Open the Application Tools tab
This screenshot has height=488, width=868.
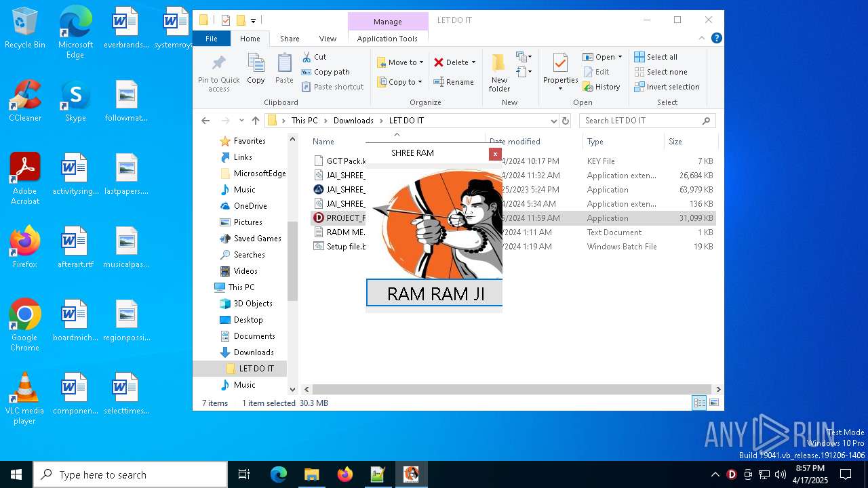[x=387, y=39]
